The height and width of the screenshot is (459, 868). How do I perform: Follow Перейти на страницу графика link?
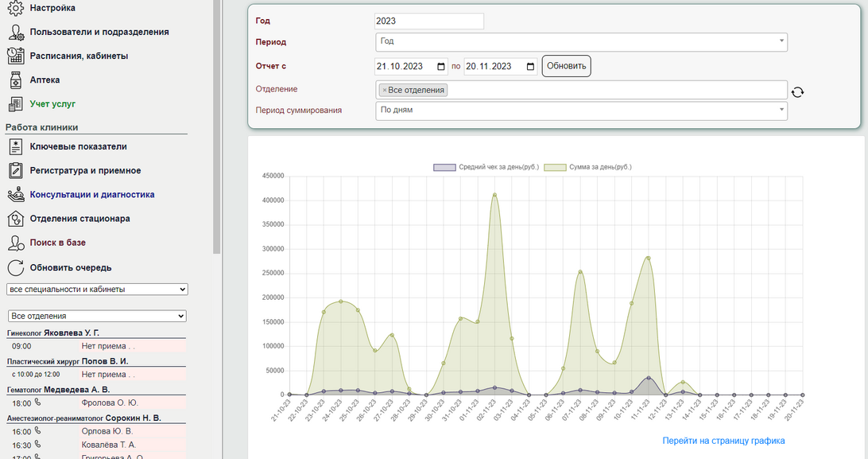(x=723, y=441)
